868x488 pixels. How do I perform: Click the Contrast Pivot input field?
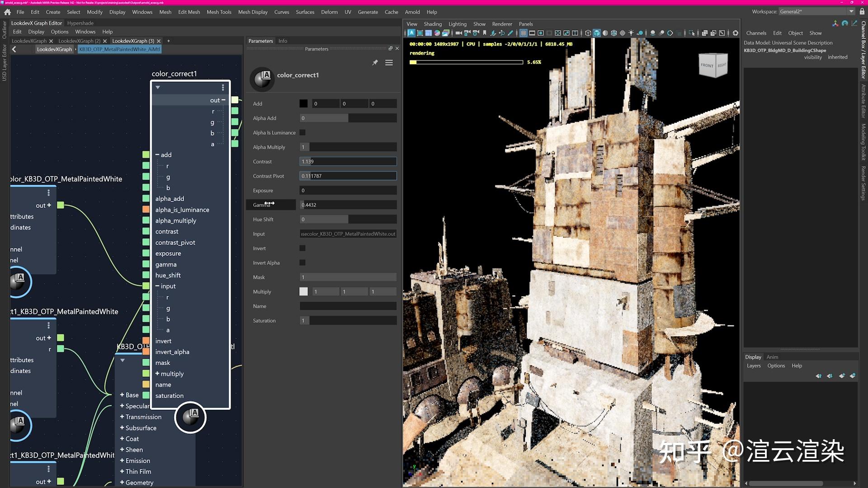pyautogui.click(x=348, y=176)
